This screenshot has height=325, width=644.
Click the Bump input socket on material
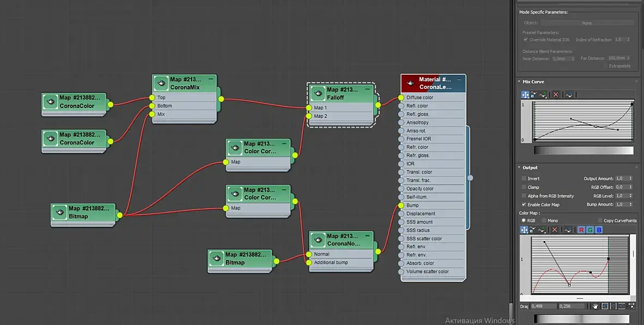point(401,205)
